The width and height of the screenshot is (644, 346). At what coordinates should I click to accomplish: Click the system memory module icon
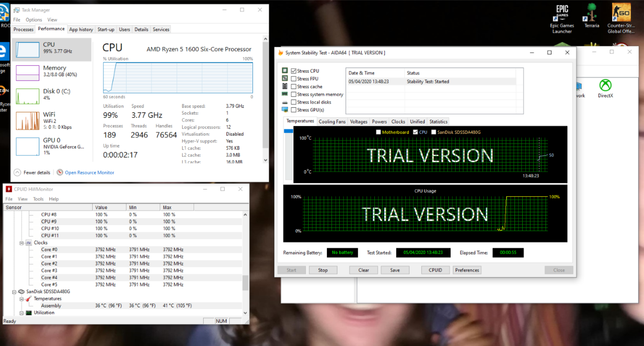tap(285, 94)
